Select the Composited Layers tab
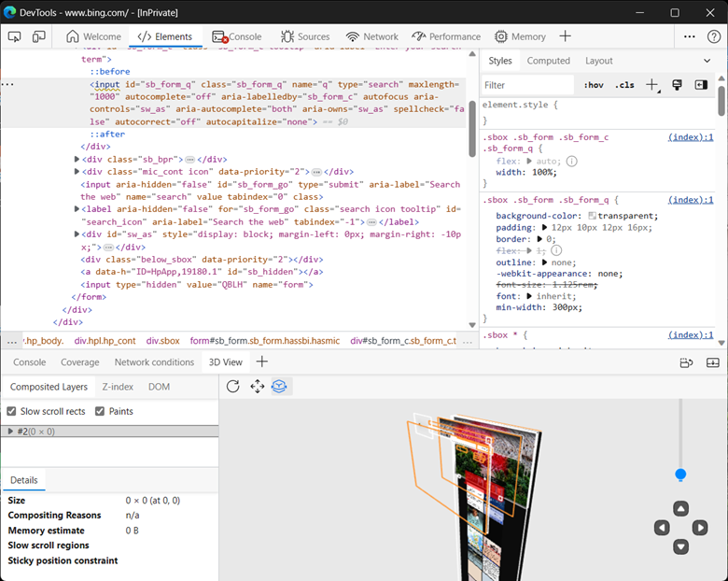 [x=49, y=387]
